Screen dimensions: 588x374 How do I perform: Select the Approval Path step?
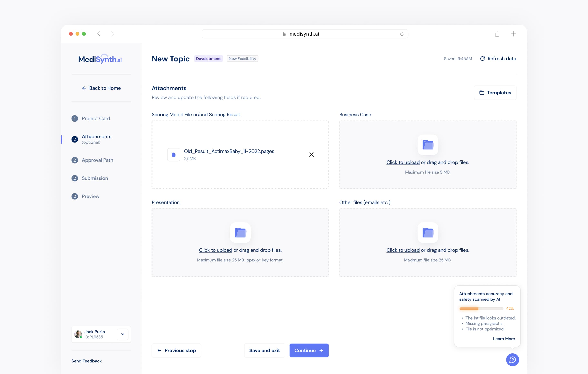(x=97, y=160)
